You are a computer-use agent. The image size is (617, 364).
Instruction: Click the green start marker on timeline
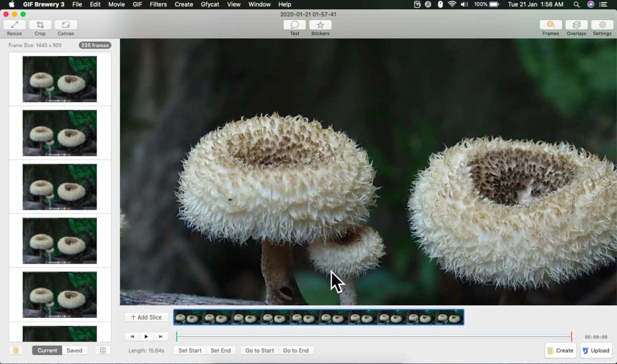176,337
